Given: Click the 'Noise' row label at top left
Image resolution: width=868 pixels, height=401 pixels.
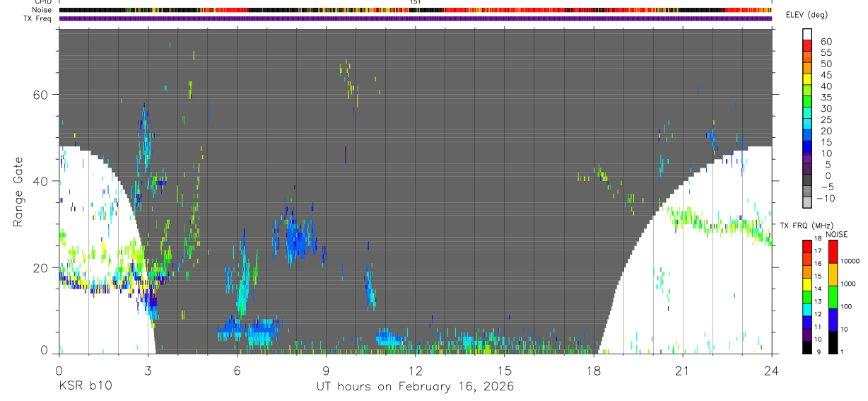Looking at the screenshot, I should (x=42, y=11).
